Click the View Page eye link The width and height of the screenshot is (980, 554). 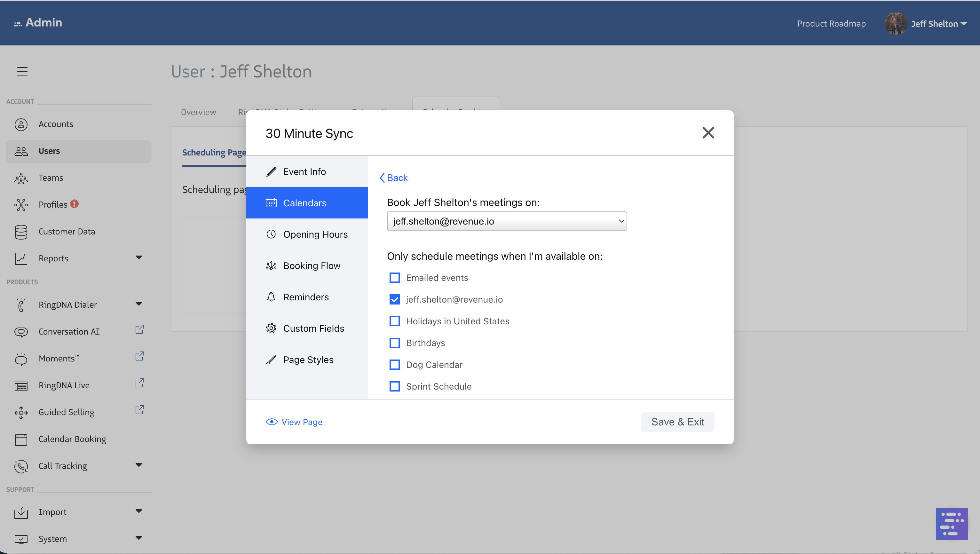coord(294,422)
